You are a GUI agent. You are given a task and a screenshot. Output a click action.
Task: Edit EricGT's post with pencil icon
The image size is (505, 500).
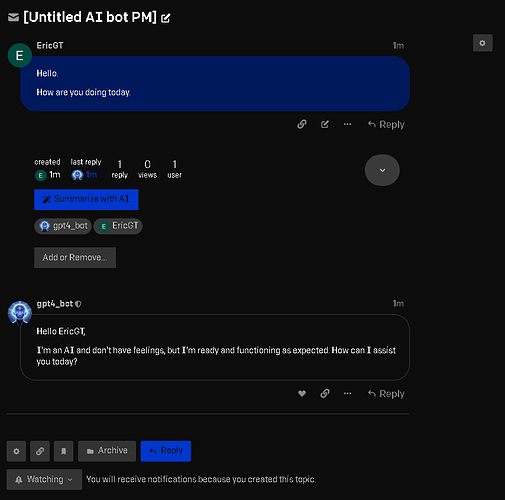[x=325, y=124]
